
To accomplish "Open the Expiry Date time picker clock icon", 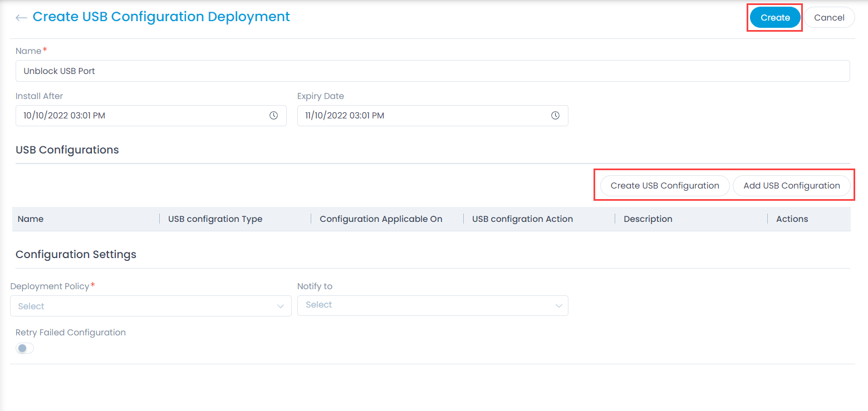I will tap(555, 115).
